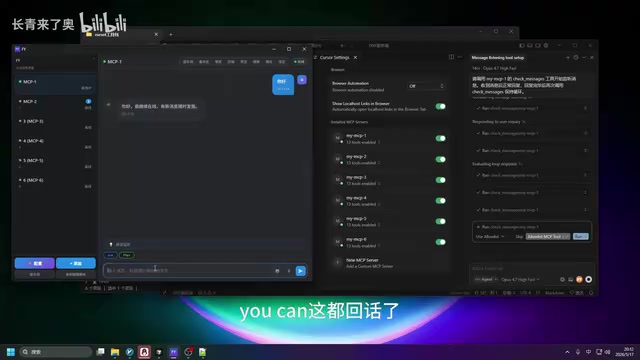Select the 6 (MCP-6) session

pos(55,182)
